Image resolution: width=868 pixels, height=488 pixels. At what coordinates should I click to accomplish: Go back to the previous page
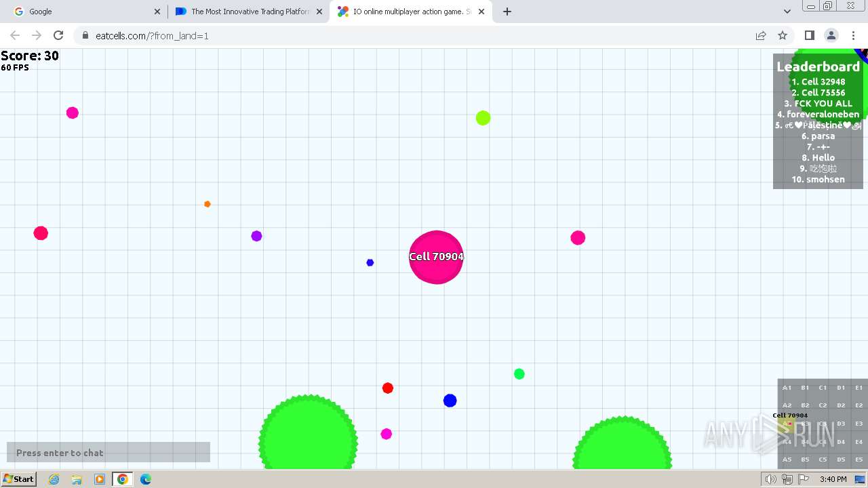15,35
